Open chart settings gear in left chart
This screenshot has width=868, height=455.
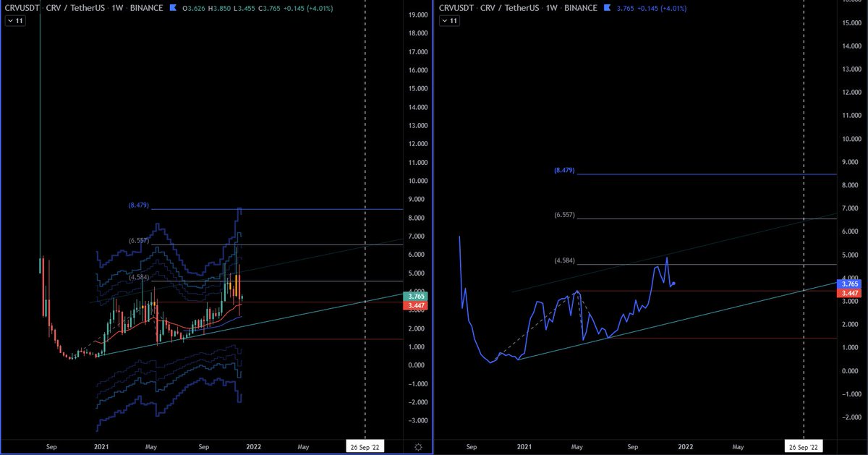point(417,446)
